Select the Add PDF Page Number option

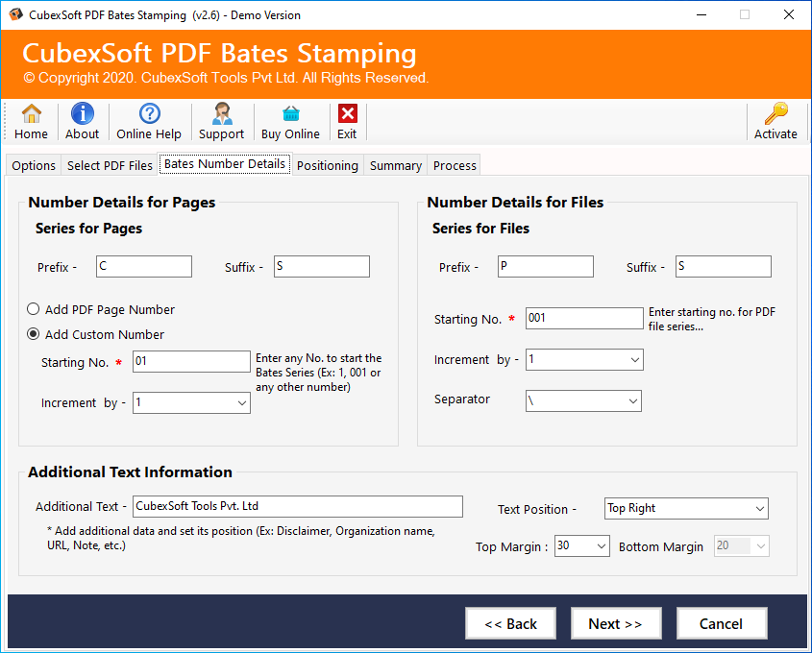click(x=34, y=310)
